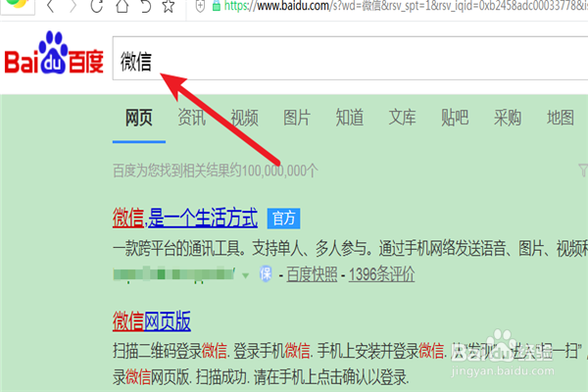
Task: Click description text starting 一款跨平台的通讯工具
Action: point(350,248)
